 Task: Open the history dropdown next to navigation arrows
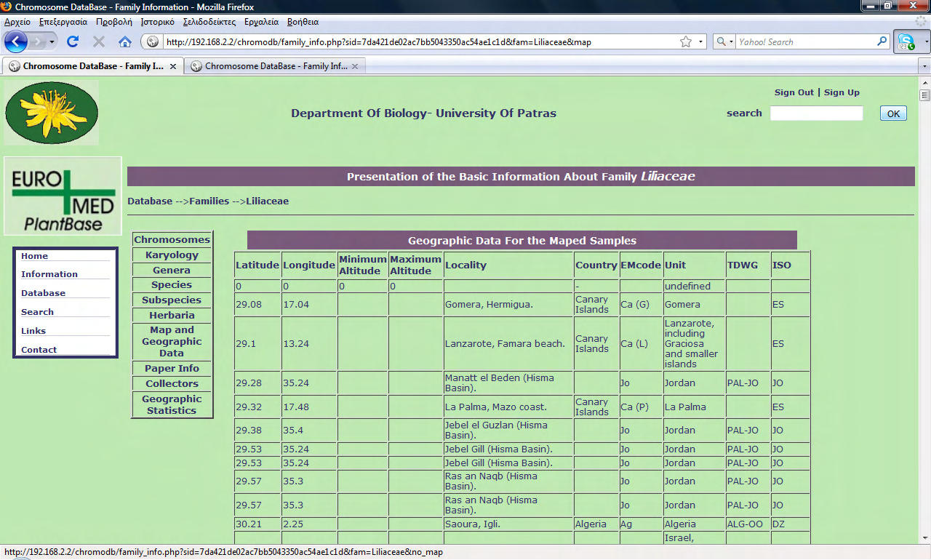(x=53, y=42)
